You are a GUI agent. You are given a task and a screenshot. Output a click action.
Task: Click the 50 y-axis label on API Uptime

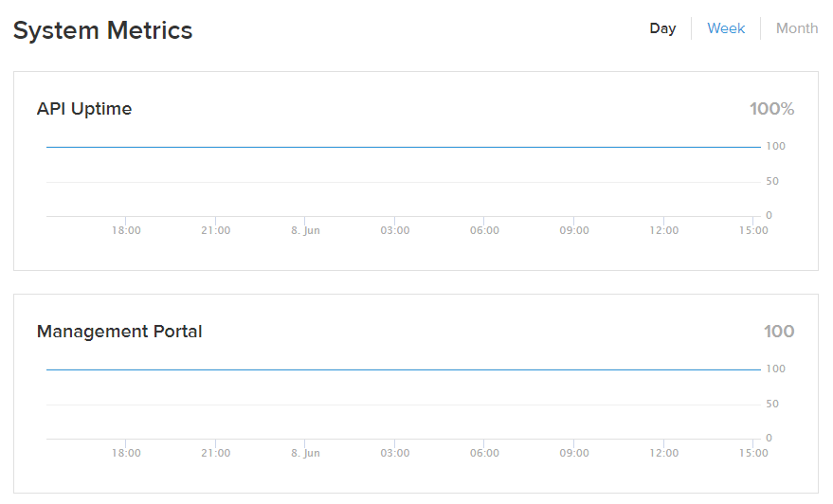pyautogui.click(x=772, y=181)
